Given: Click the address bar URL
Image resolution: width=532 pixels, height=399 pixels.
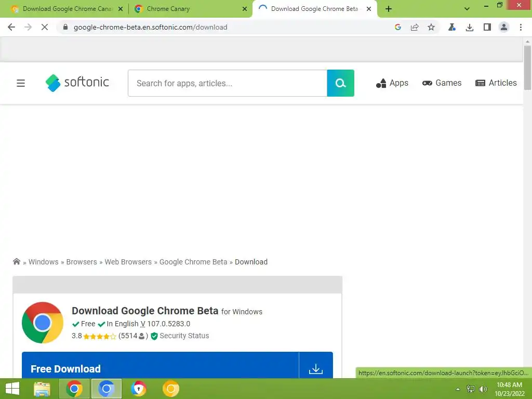Looking at the screenshot, I should (150, 27).
